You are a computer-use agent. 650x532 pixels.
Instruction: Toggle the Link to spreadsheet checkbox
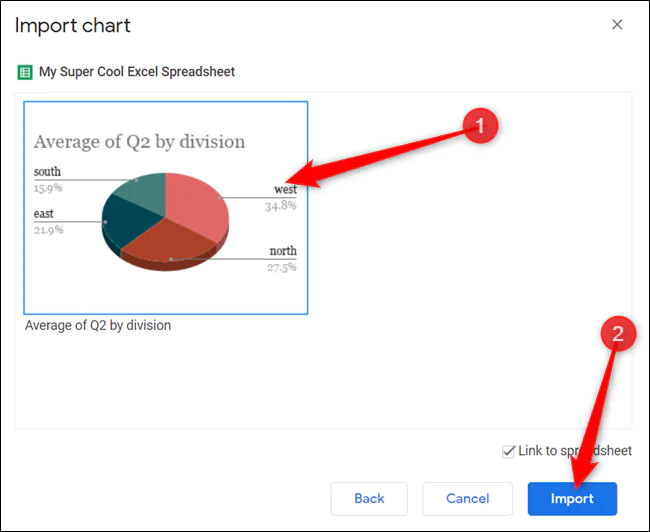point(509,451)
